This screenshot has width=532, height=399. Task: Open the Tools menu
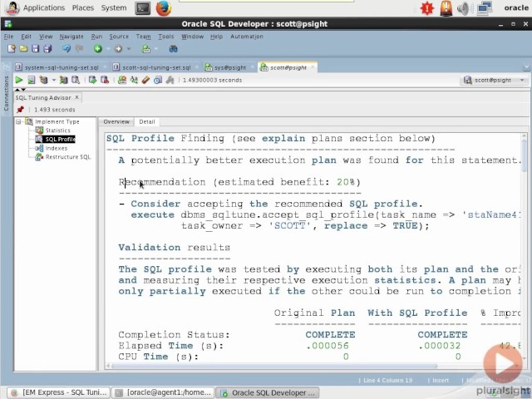tap(166, 37)
